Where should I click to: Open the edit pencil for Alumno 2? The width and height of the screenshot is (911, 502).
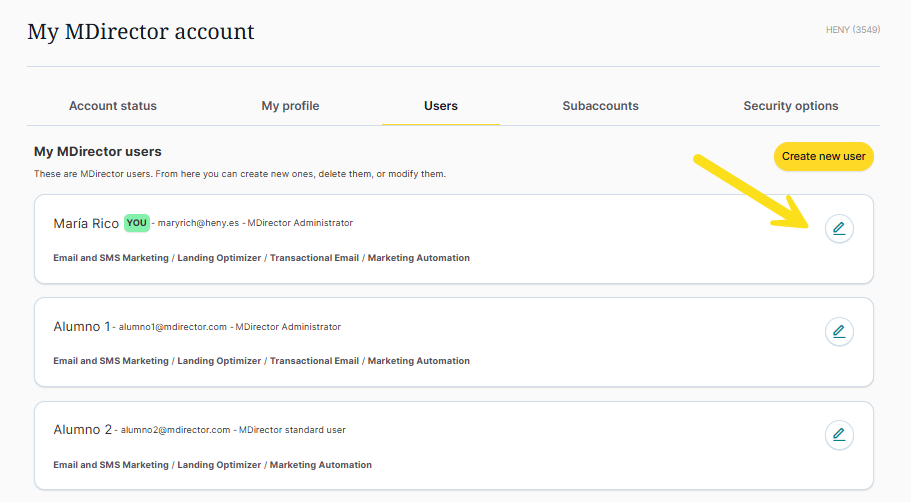pos(839,435)
